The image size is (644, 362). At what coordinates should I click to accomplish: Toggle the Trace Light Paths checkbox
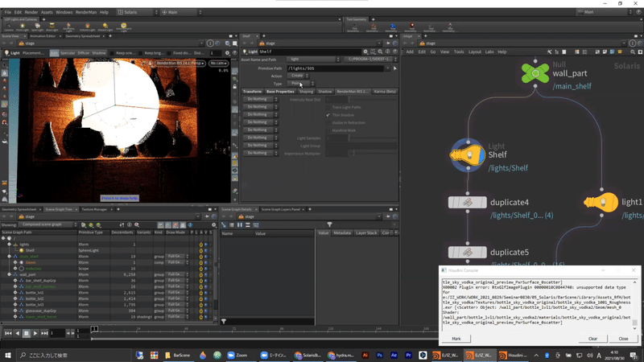(328, 107)
